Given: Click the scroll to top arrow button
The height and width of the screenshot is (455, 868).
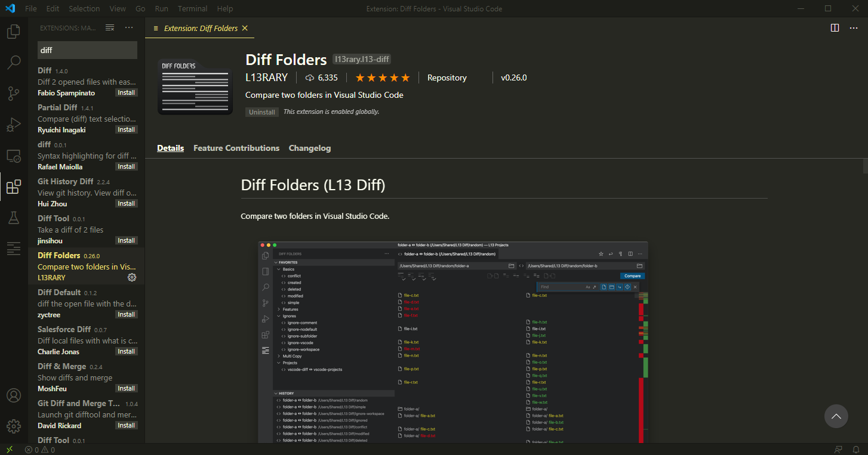Looking at the screenshot, I should click(836, 416).
